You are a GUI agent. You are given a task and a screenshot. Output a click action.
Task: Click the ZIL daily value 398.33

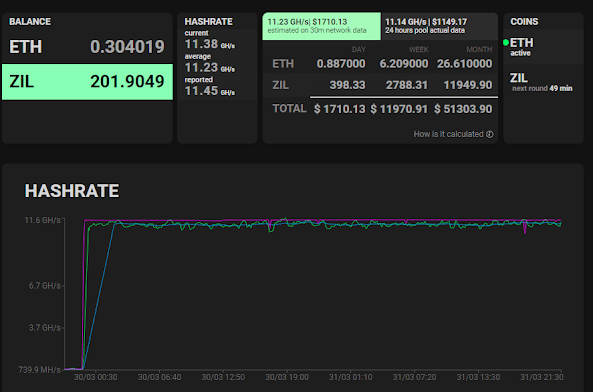(348, 85)
